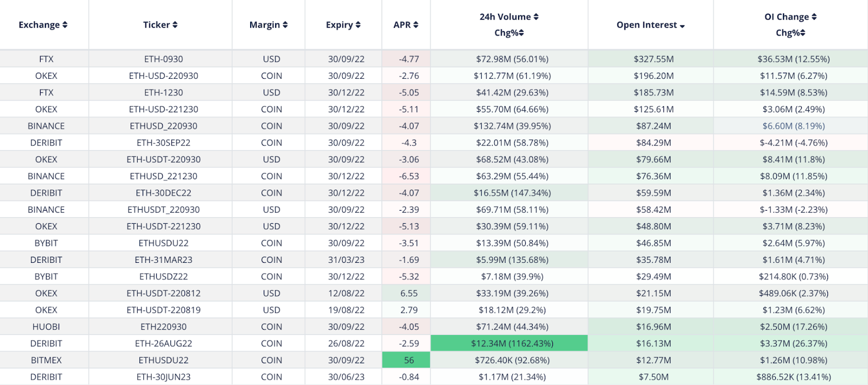Image resolution: width=868 pixels, height=385 pixels.
Task: Sort table by Margin arrows icon
Action: [x=285, y=25]
